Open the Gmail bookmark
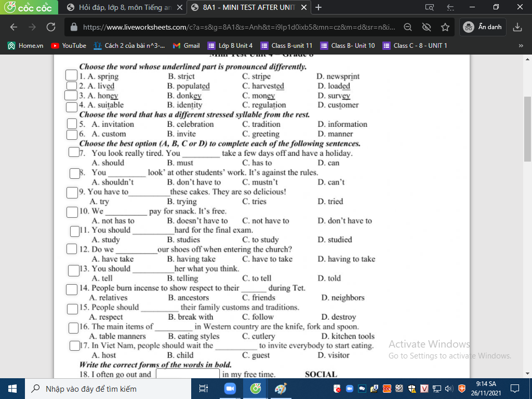 click(x=186, y=46)
